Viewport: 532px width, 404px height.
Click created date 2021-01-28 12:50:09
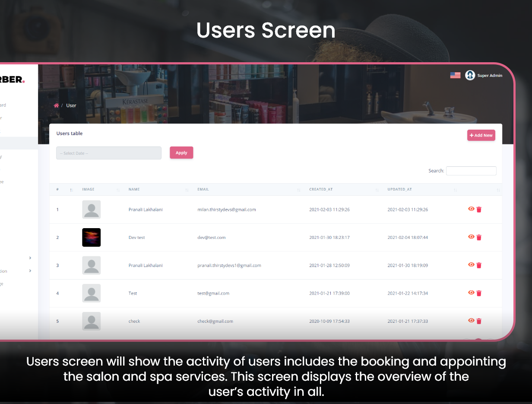(329, 265)
